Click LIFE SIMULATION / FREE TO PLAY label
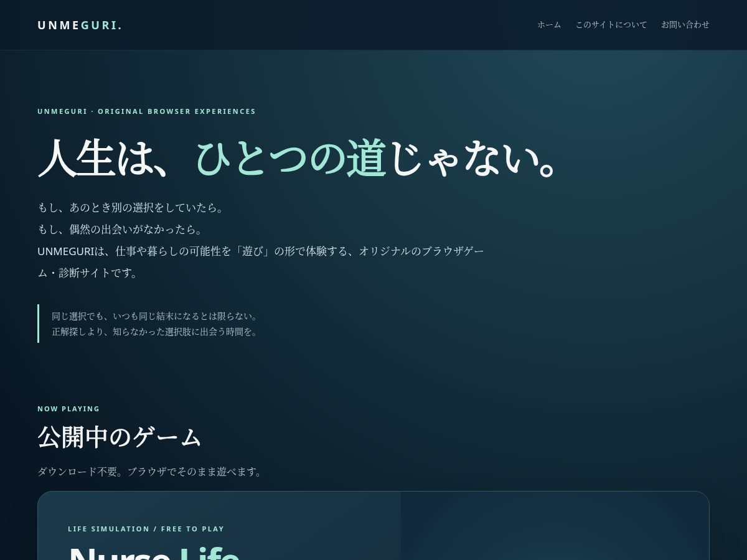 point(146,529)
